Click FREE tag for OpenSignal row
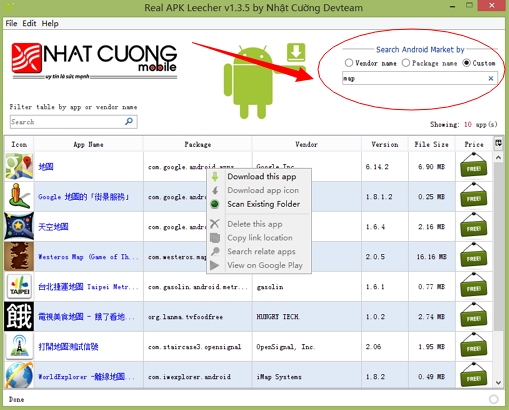 tap(473, 346)
